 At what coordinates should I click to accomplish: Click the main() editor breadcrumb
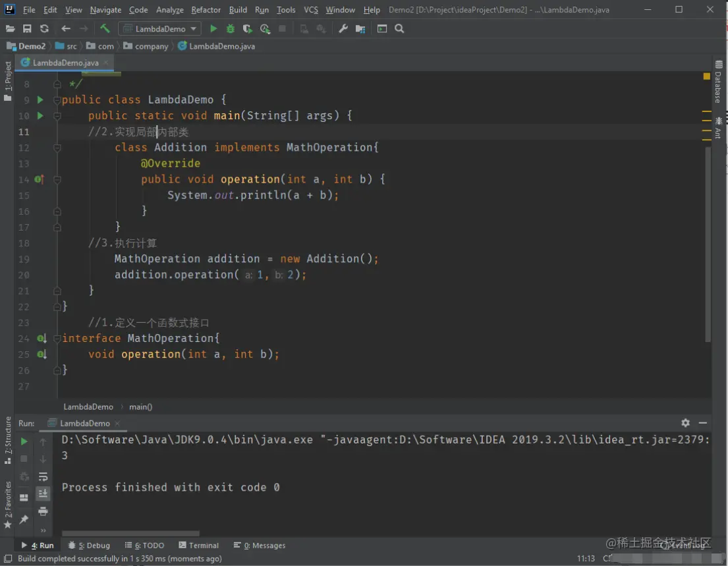141,407
